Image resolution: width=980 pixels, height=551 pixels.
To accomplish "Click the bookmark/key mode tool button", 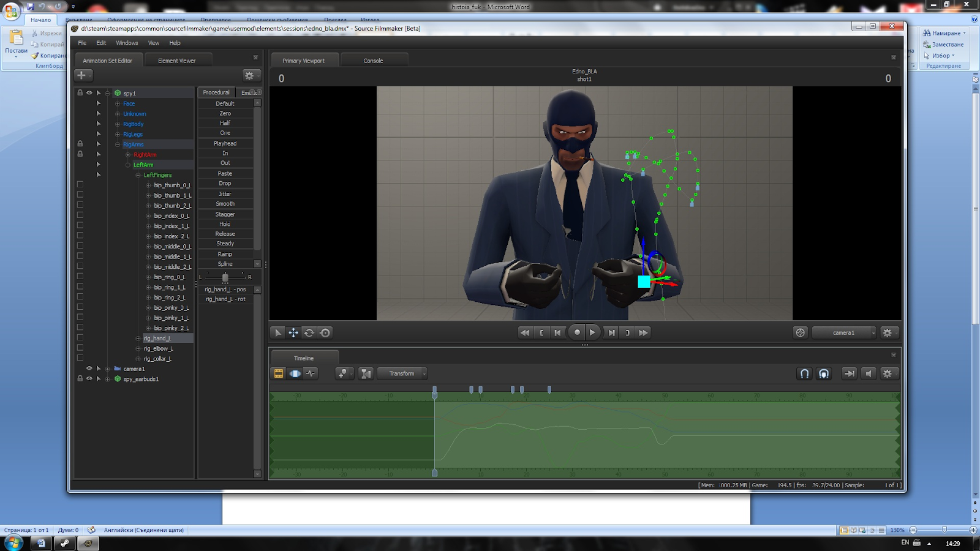I will point(344,373).
